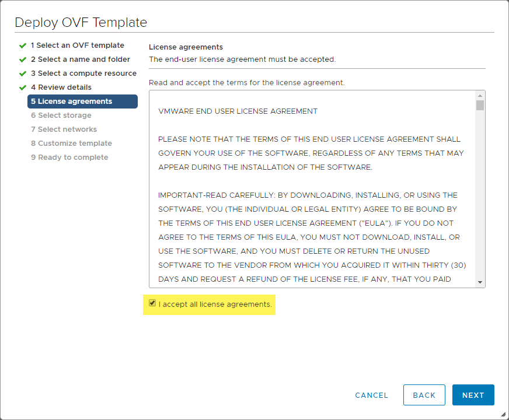The height and width of the screenshot is (420, 509).
Task: Select step '7 Select networks'
Action: coord(64,129)
